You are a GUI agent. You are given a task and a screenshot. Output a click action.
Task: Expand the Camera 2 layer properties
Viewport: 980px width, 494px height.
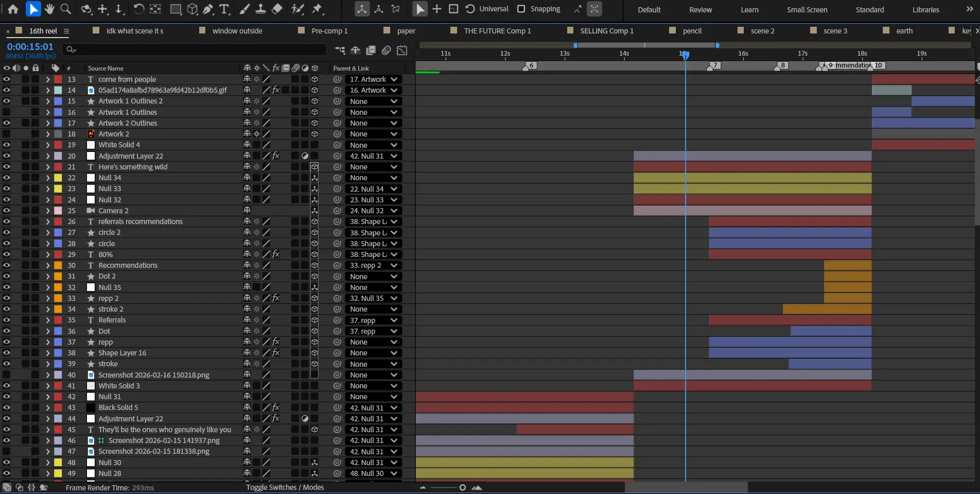pyautogui.click(x=47, y=211)
